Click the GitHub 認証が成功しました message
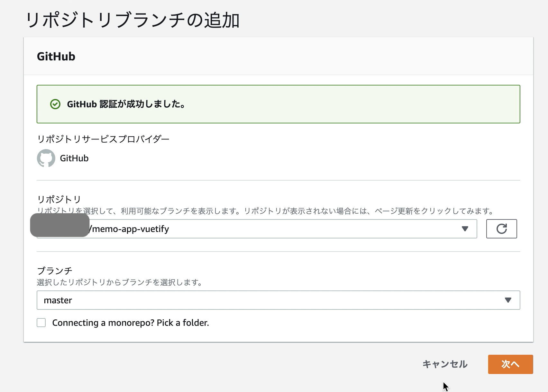The height and width of the screenshot is (392, 548). pyautogui.click(x=126, y=104)
